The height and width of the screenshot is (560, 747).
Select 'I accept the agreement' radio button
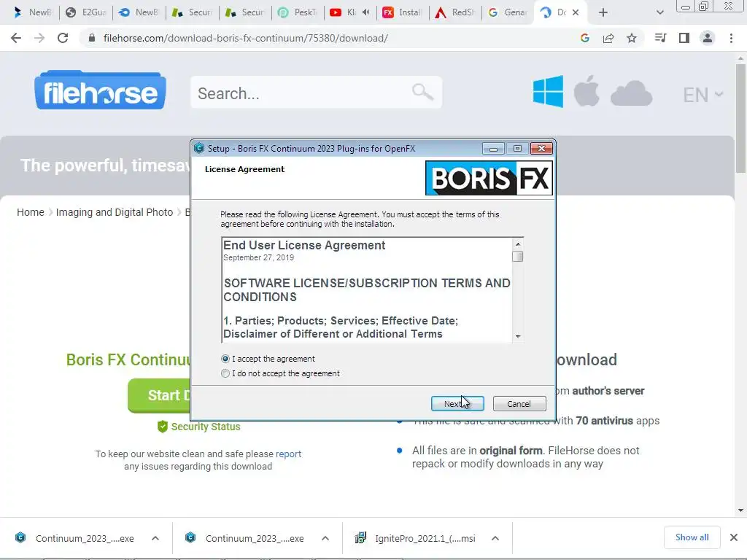coord(225,359)
